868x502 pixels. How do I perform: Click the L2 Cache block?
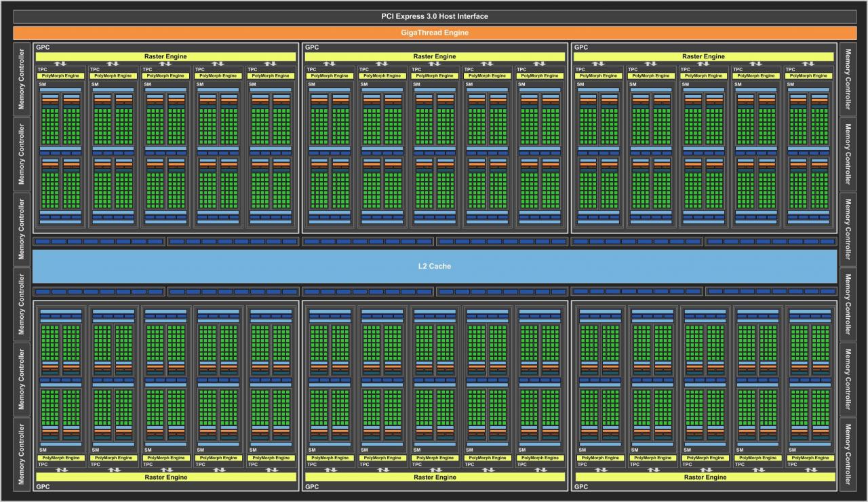point(434,266)
